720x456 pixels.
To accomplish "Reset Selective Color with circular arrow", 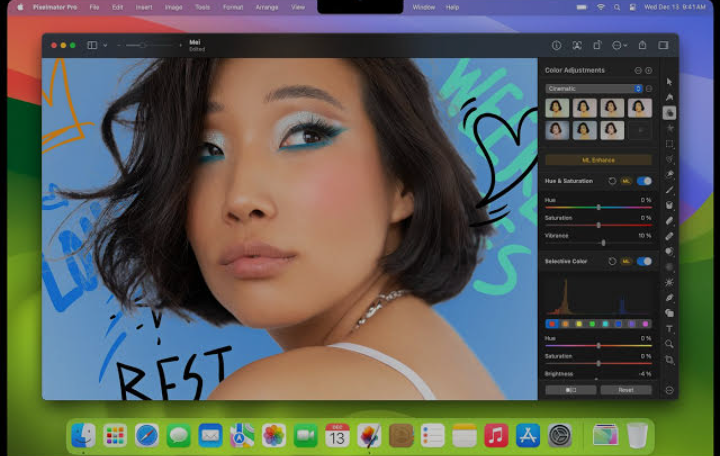I will click(612, 261).
